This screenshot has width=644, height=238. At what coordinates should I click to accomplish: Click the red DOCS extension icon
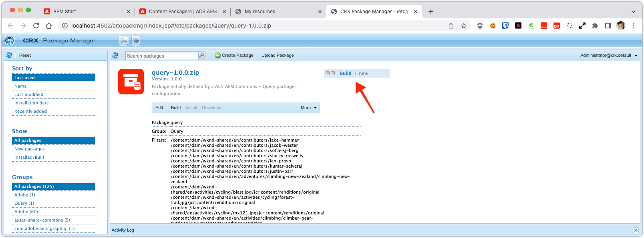[544, 26]
